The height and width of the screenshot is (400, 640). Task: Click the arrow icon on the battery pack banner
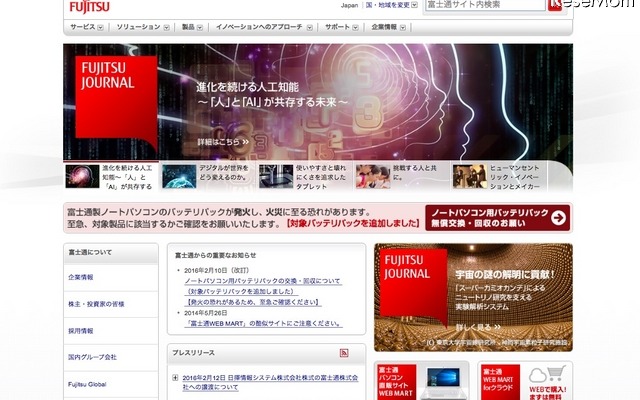(558, 218)
